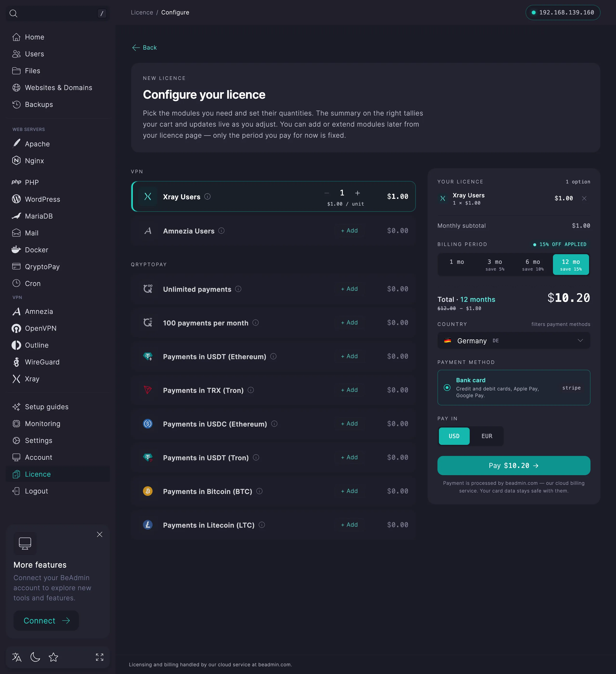This screenshot has width=616, height=674.
Task: Click info icon for Payments in USDC (Ethereum)
Action: click(274, 424)
